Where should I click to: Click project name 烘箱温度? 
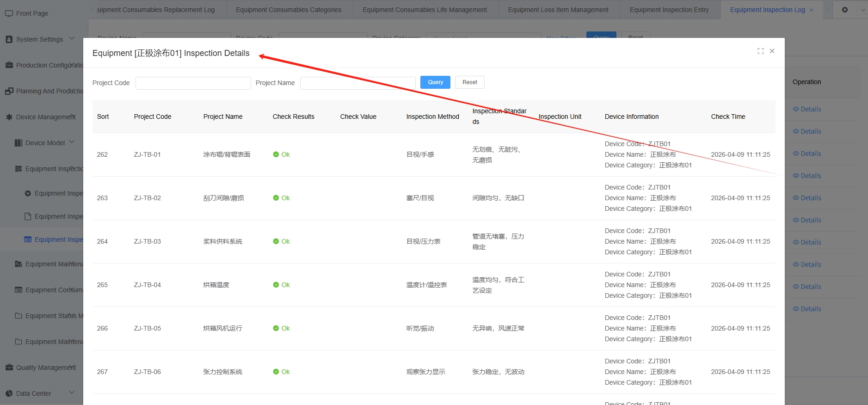tap(216, 285)
